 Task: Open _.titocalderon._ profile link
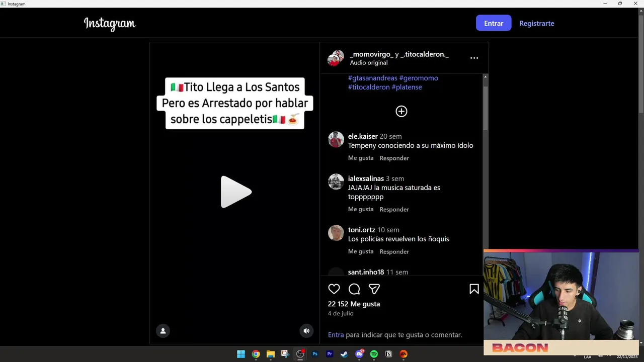[425, 54]
